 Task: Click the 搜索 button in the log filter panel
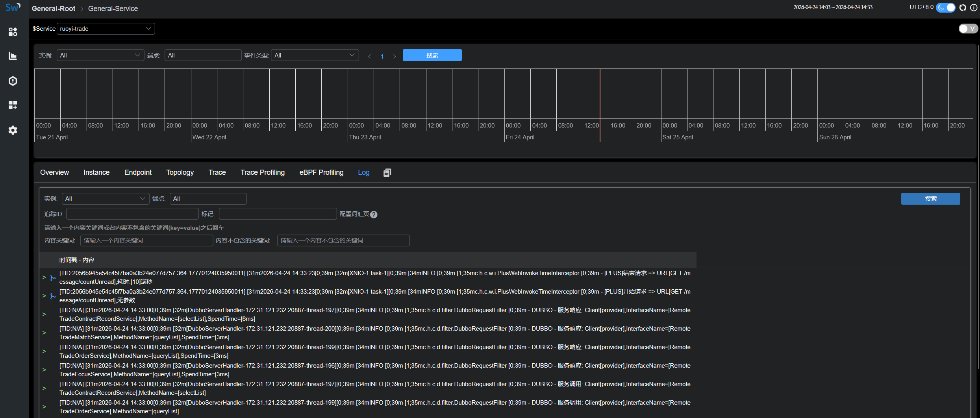point(930,199)
